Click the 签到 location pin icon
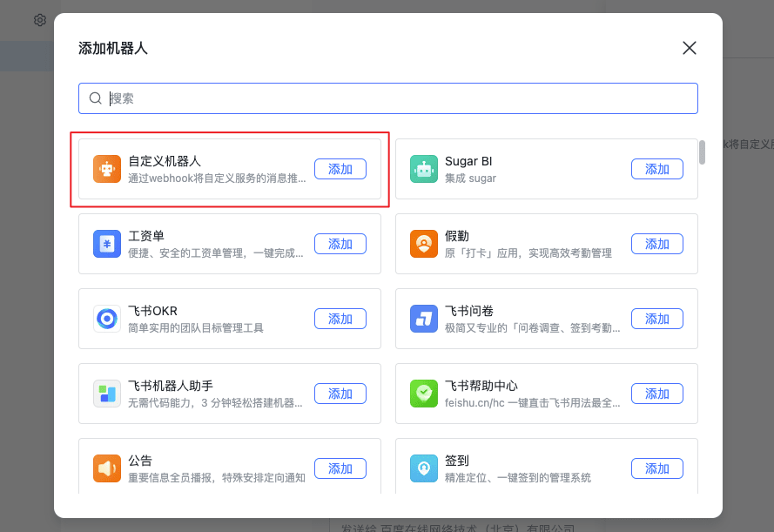The height and width of the screenshot is (532, 774). click(423, 468)
